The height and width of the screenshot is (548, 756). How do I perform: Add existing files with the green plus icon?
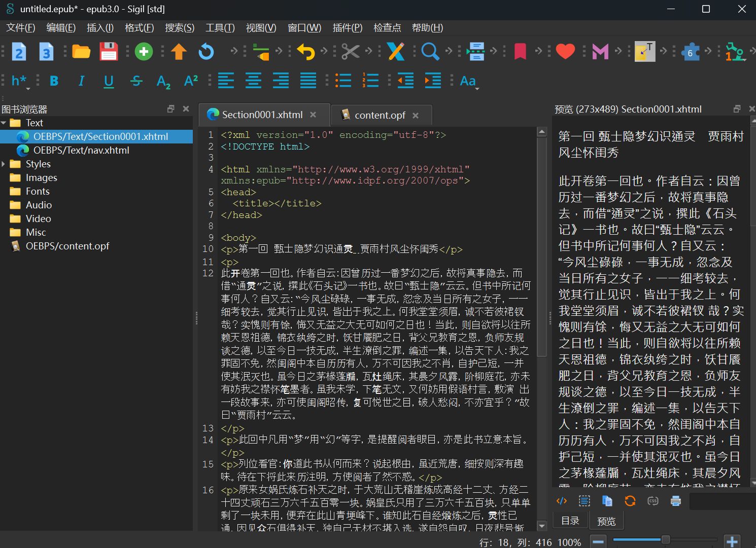click(144, 52)
